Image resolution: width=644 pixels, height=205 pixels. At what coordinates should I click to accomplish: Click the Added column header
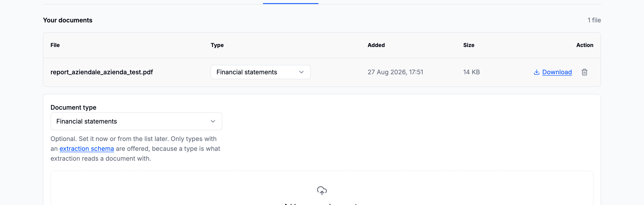[376, 45]
